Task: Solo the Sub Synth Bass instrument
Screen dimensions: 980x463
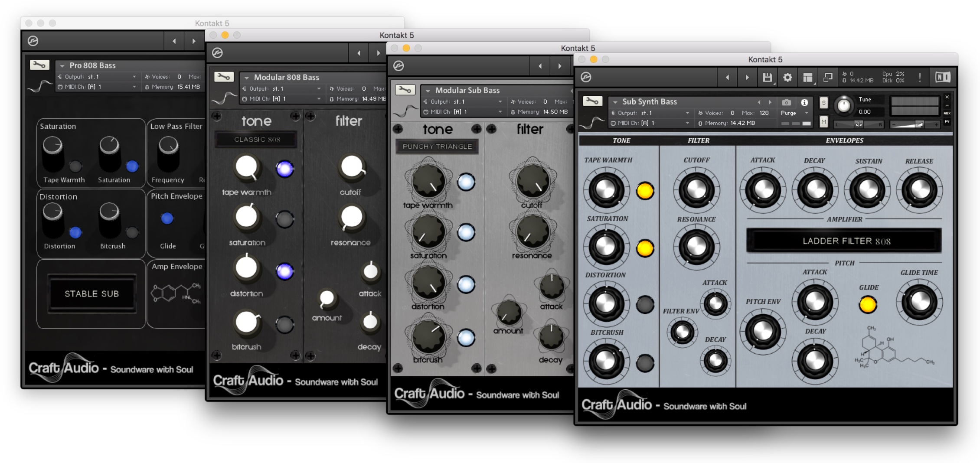Action: coord(823,103)
